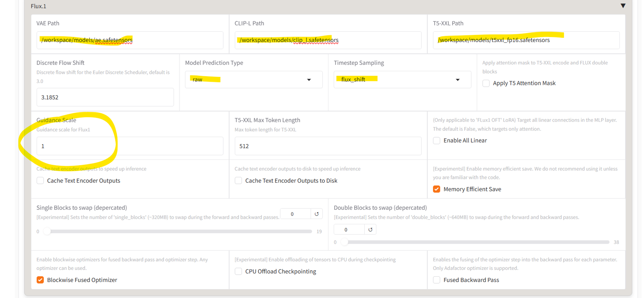The height and width of the screenshot is (298, 644).
Task: Open Model Prediction Type dropdown
Action: [254, 79]
